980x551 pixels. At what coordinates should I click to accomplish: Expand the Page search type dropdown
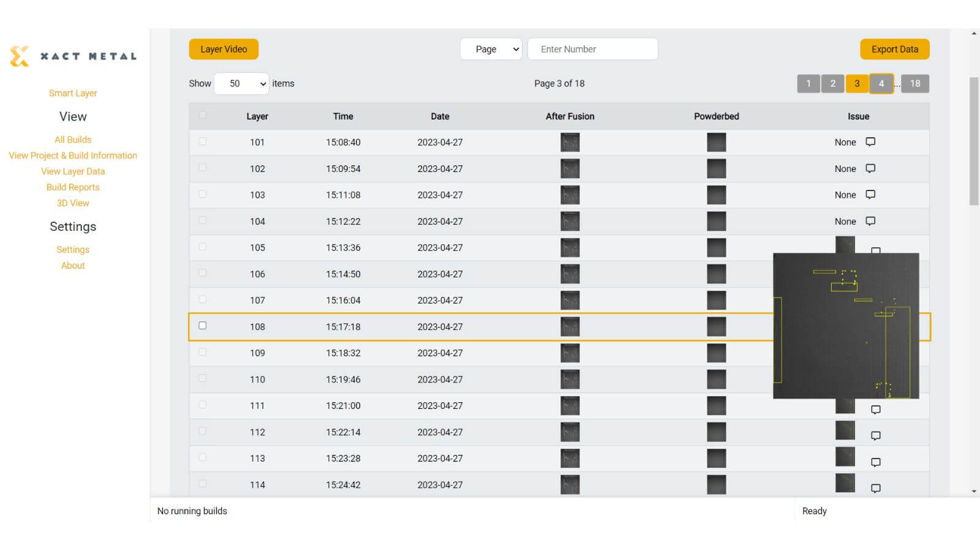[491, 49]
